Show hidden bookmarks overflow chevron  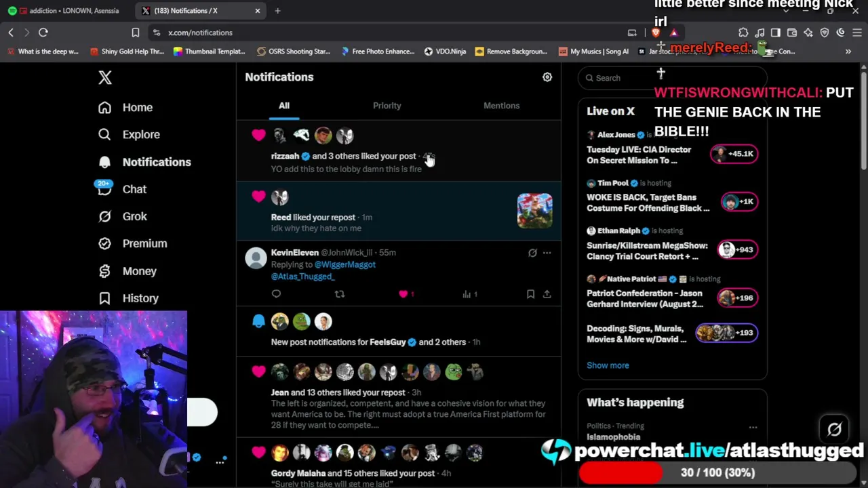coord(848,52)
